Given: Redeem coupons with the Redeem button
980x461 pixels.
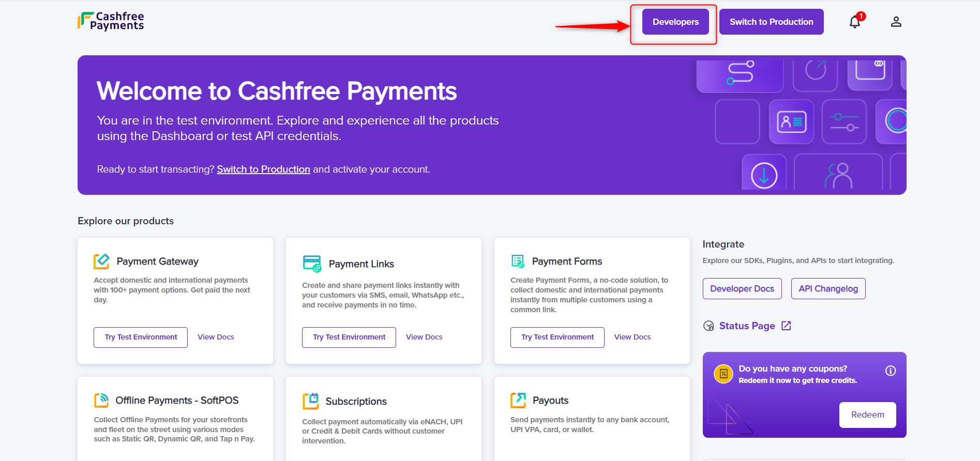Looking at the screenshot, I should pos(867,415).
